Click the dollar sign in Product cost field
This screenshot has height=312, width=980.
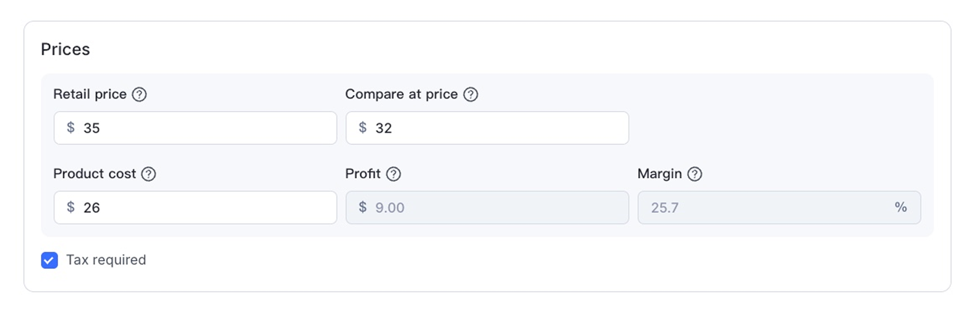click(70, 207)
